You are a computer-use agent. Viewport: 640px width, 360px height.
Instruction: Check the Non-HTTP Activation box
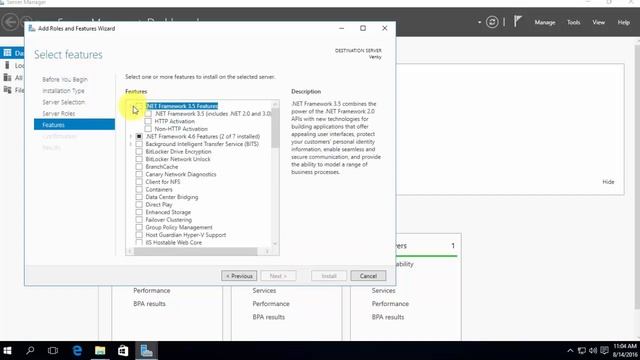(148, 129)
